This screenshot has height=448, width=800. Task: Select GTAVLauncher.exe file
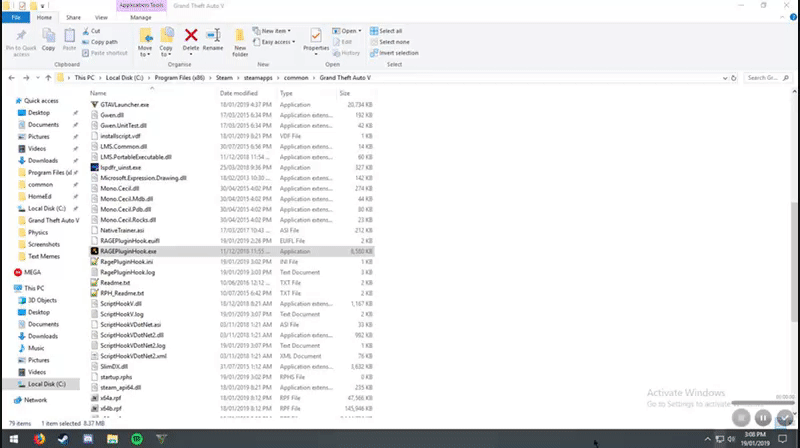pyautogui.click(x=124, y=105)
